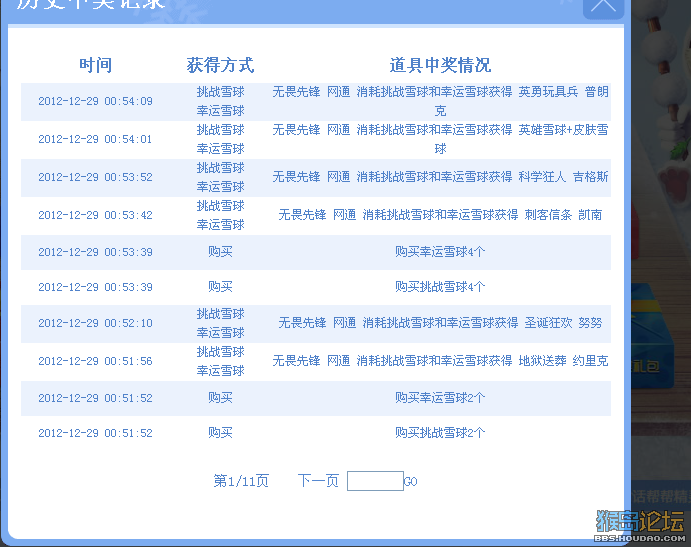Select timestamp 2012-12-29 00:53:52
Screen dimensions: 691x547
(x=95, y=177)
